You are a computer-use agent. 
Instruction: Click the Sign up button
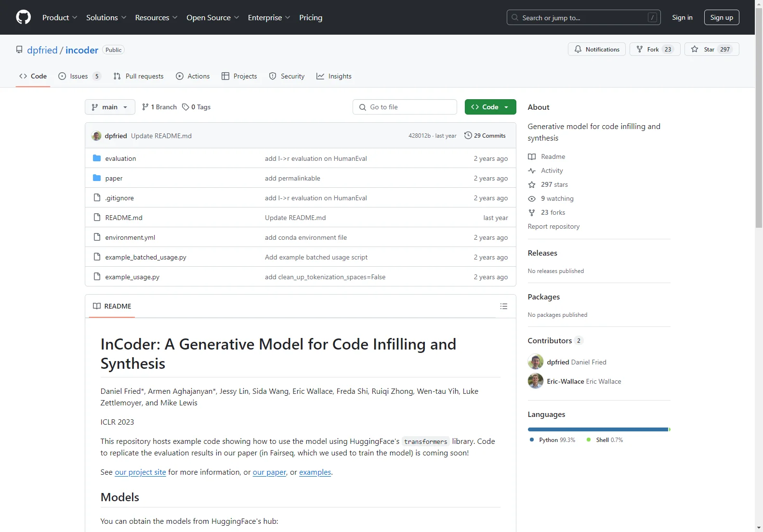pyautogui.click(x=722, y=17)
